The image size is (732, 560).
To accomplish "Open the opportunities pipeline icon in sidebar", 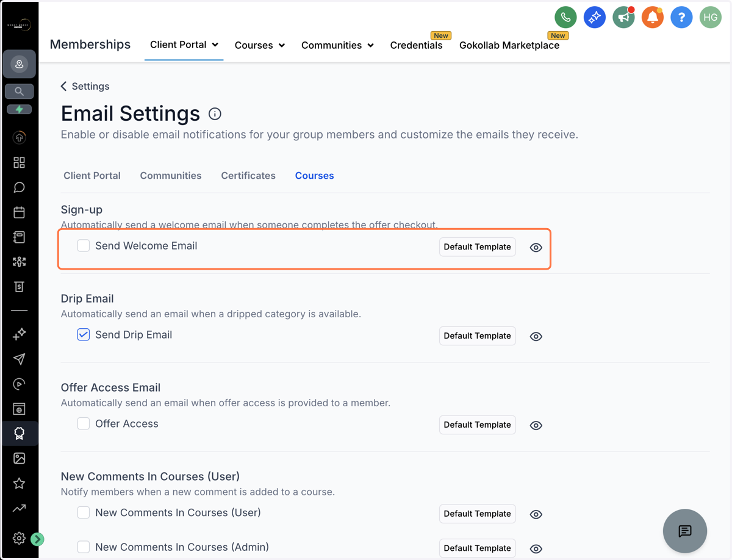I will 19,262.
